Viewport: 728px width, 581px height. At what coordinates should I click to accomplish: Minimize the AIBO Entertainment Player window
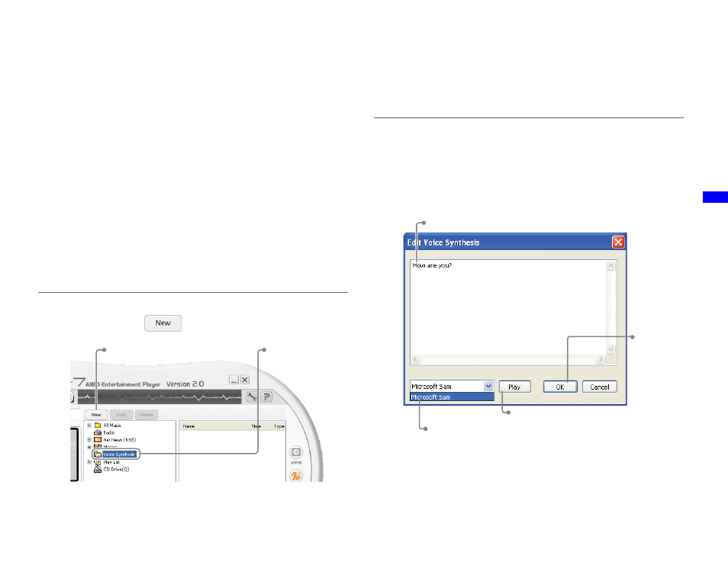coord(234,380)
